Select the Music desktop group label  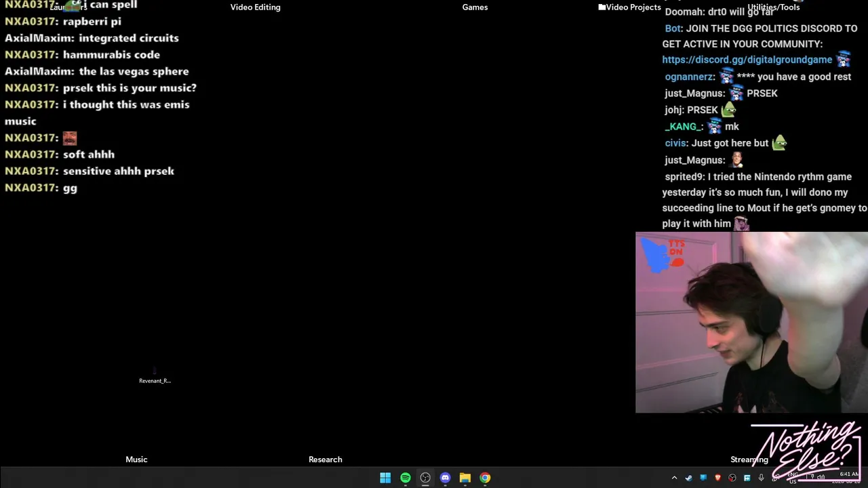pyautogui.click(x=136, y=460)
